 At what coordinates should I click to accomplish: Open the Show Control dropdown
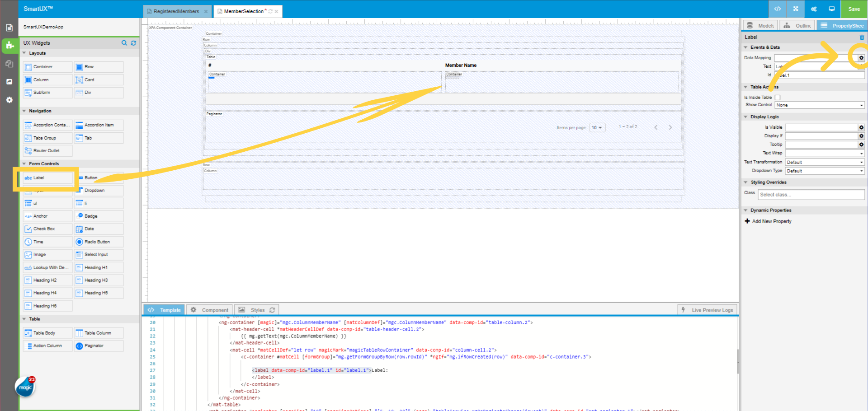(x=819, y=105)
